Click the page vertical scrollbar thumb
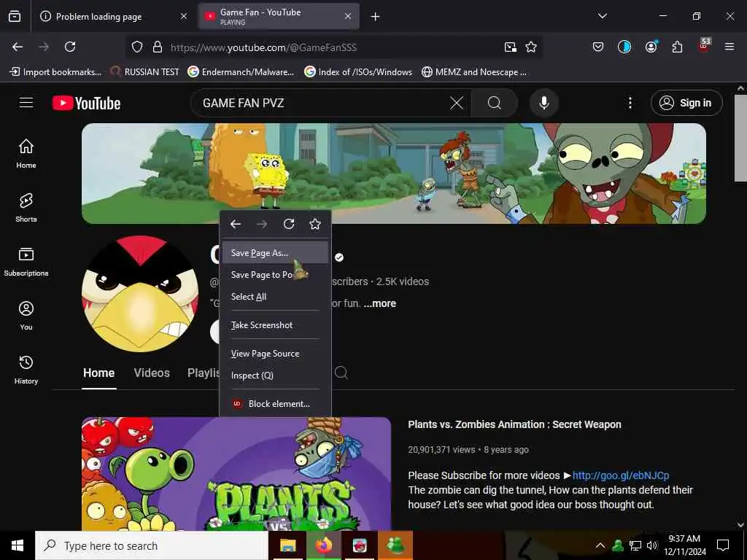Screen dimensions: 747x560 740,138
